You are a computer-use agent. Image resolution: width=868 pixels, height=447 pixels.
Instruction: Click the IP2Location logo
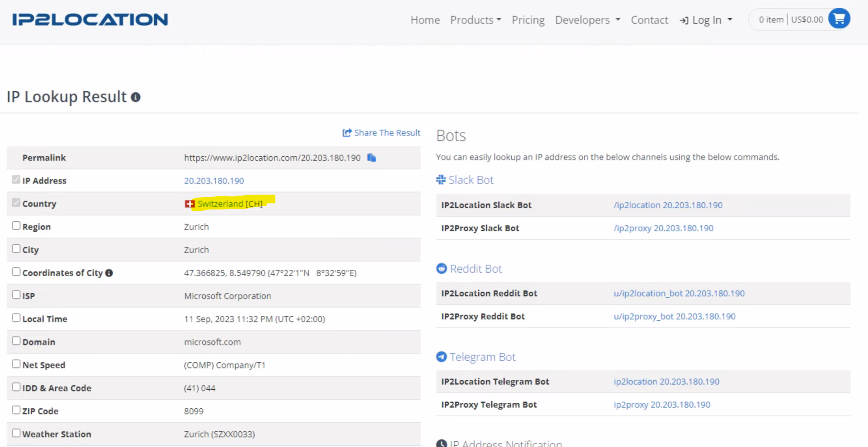tap(90, 20)
